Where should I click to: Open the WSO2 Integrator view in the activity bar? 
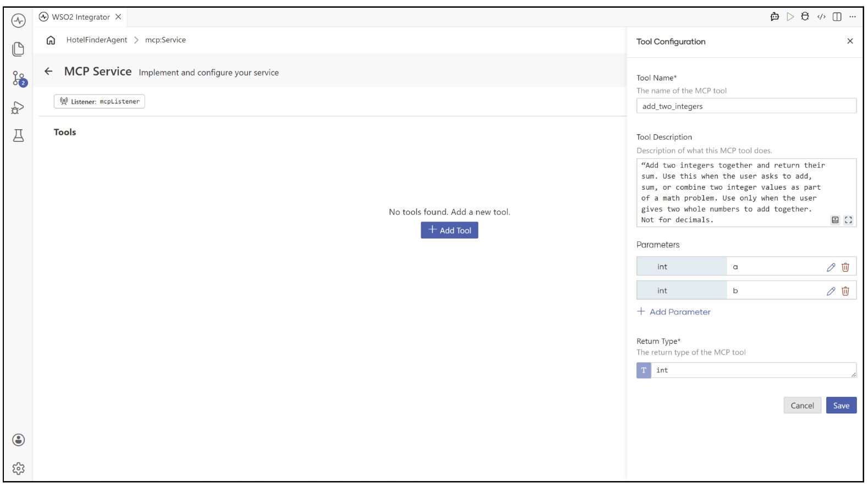coord(18,21)
